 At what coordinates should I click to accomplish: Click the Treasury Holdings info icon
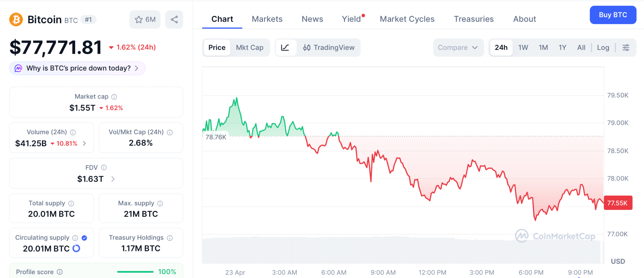(x=170, y=238)
